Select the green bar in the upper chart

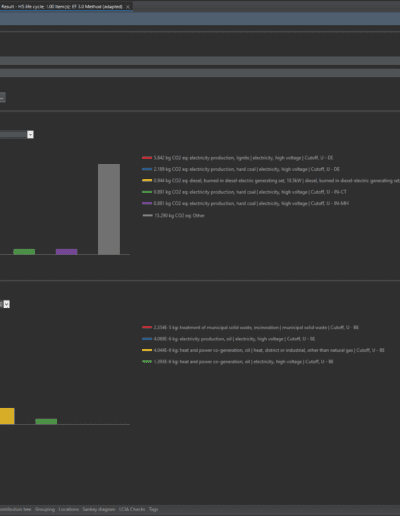(x=24, y=252)
